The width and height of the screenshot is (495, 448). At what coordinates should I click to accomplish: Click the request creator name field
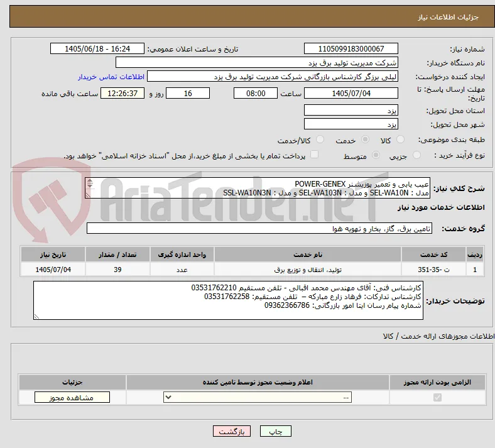(273, 77)
